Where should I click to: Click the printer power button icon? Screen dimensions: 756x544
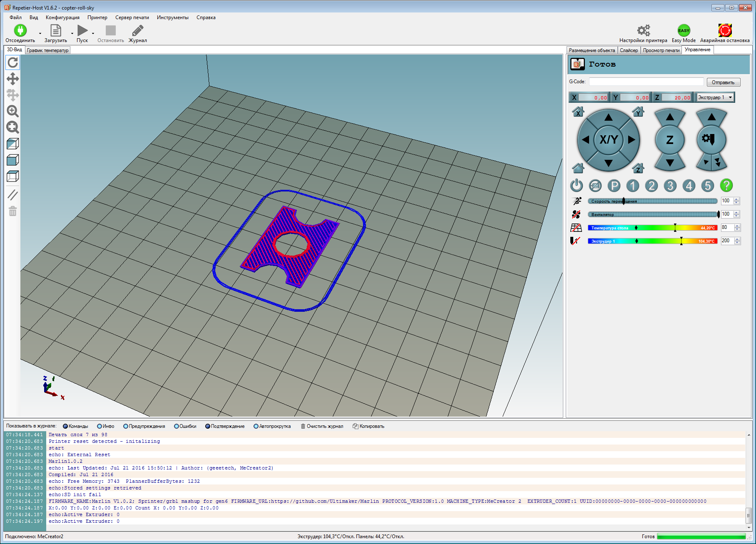[x=577, y=186]
